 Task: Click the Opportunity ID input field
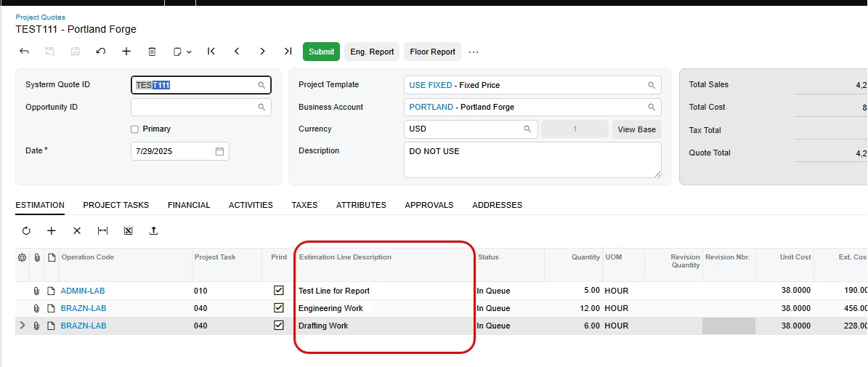click(201, 108)
